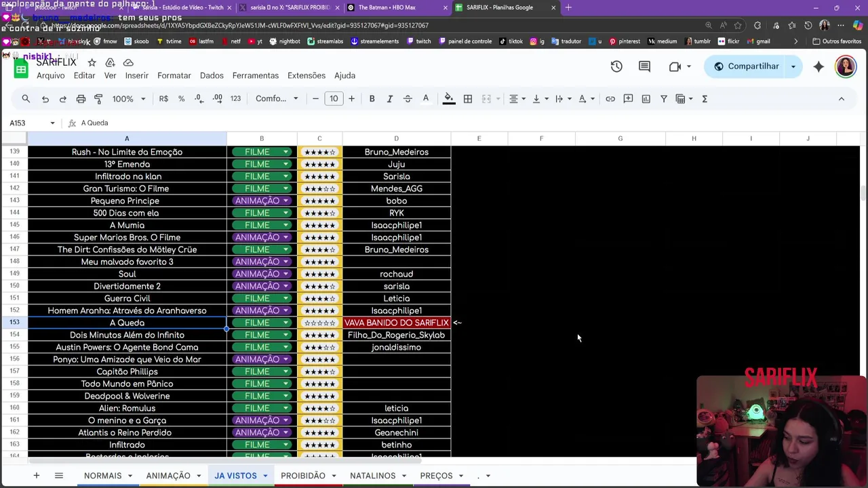Open the Extensões menu

coord(307,75)
